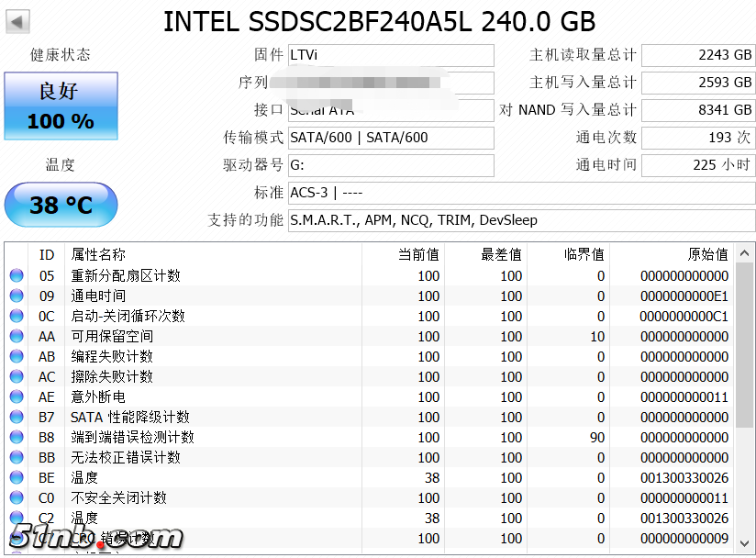Click the status orb for attribute B8

coord(17,437)
